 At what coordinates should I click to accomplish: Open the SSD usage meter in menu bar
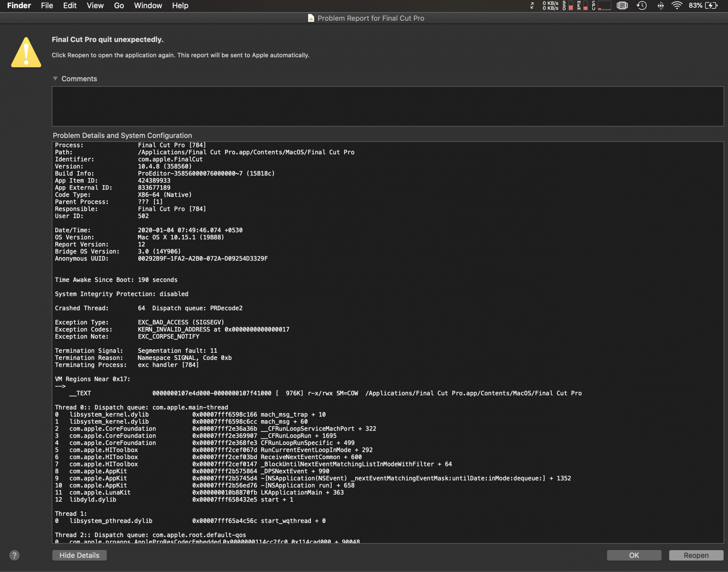[567, 5]
